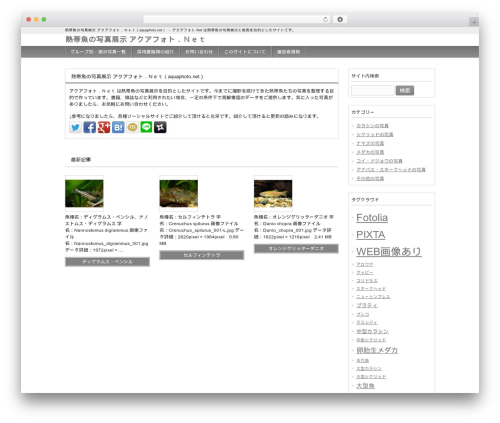
Task: Open the ナマズの写真 category
Action: pyautogui.click(x=370, y=143)
